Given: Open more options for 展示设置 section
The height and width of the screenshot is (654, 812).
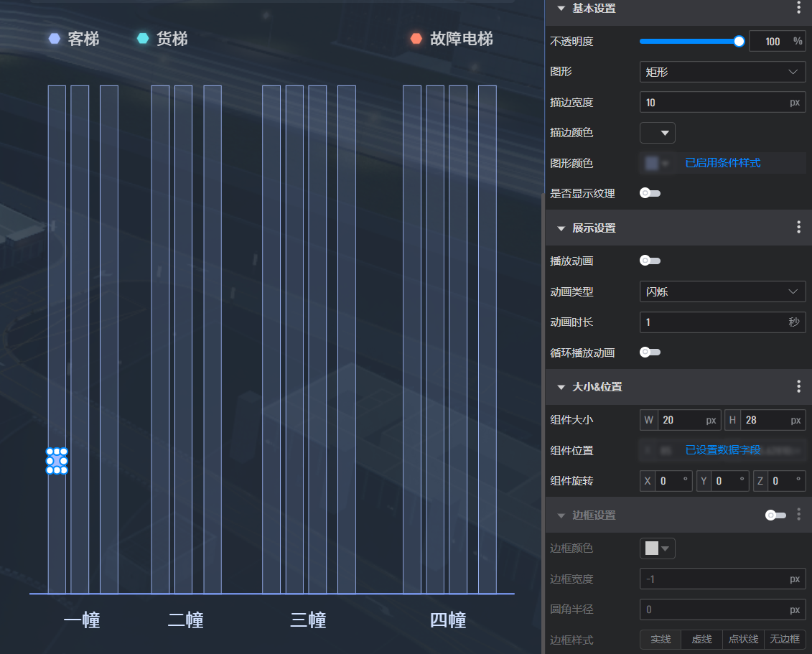Looking at the screenshot, I should (798, 228).
